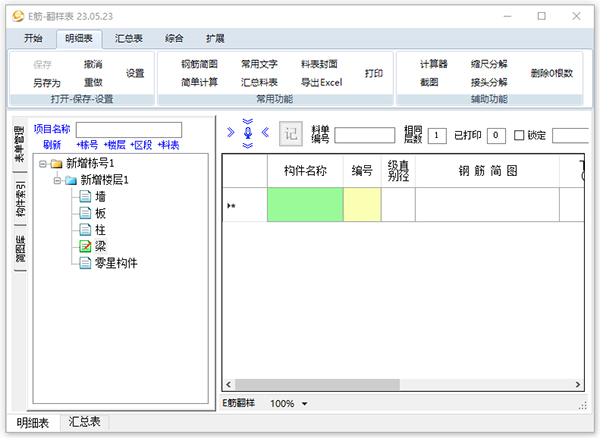
Task: Click the horizontal scrollbar thumb in table
Action: (317, 384)
